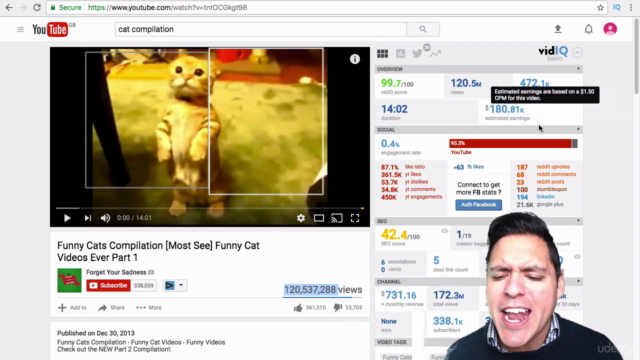The width and height of the screenshot is (640, 360).
Task: Open the vidIQ trend line icon
Action: [x=435, y=53]
